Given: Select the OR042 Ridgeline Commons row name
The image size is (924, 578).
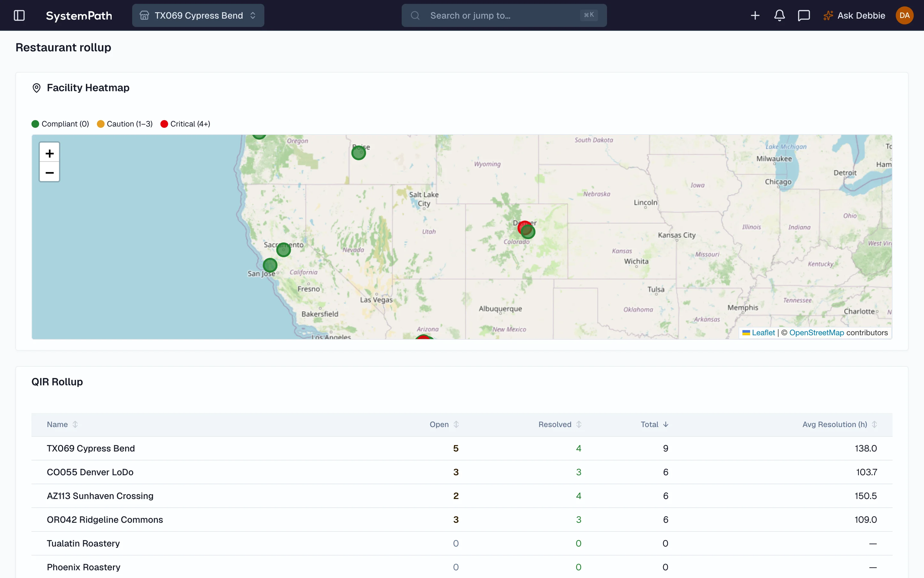Looking at the screenshot, I should click(105, 519).
